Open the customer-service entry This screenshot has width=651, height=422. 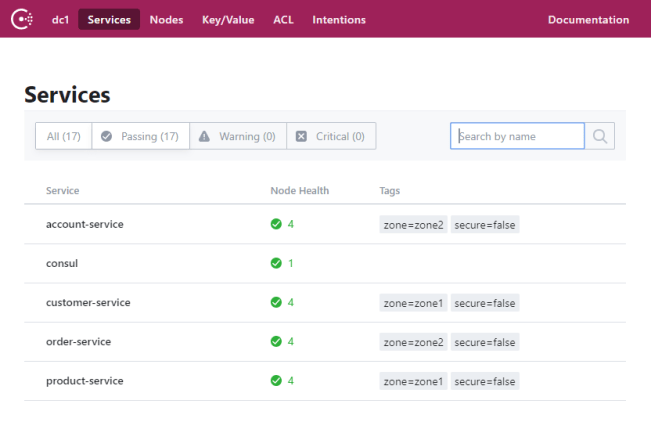coord(88,302)
